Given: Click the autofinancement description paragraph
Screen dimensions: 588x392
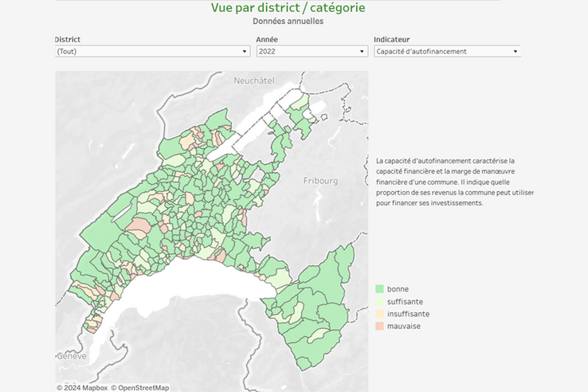Looking at the screenshot, I should coord(454,182).
